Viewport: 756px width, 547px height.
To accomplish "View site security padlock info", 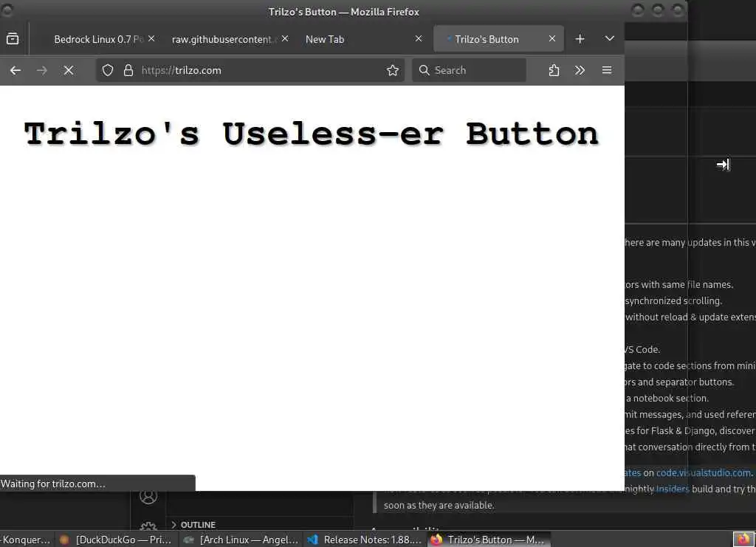I will point(128,70).
